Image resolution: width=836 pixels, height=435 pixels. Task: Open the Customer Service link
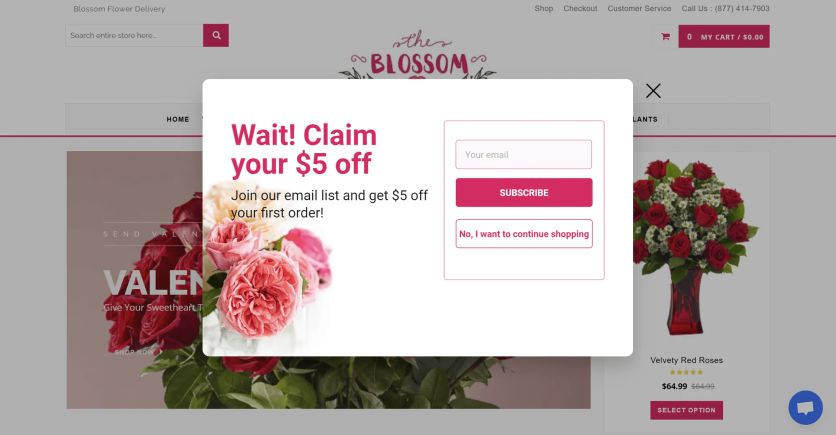pos(639,9)
